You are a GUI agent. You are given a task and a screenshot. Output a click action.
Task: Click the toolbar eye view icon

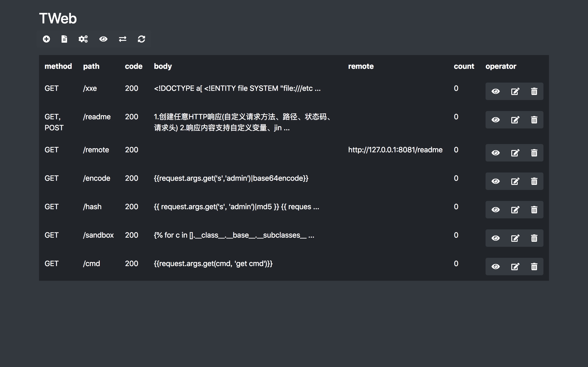tap(103, 39)
